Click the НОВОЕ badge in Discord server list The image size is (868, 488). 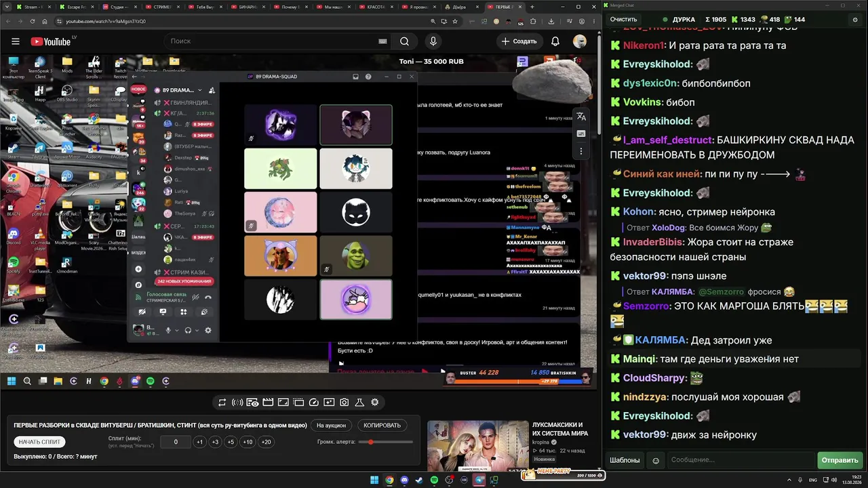pos(138,89)
